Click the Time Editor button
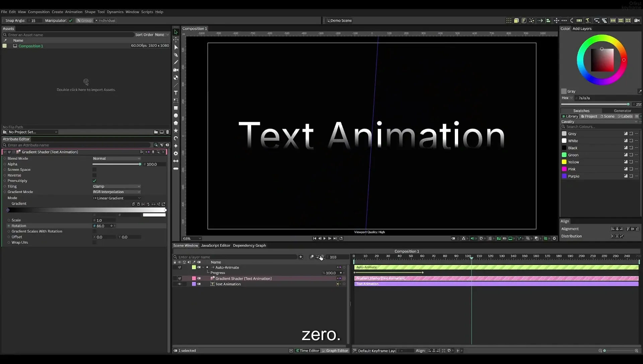Screen dimensions: 643x364 (x=307, y=351)
